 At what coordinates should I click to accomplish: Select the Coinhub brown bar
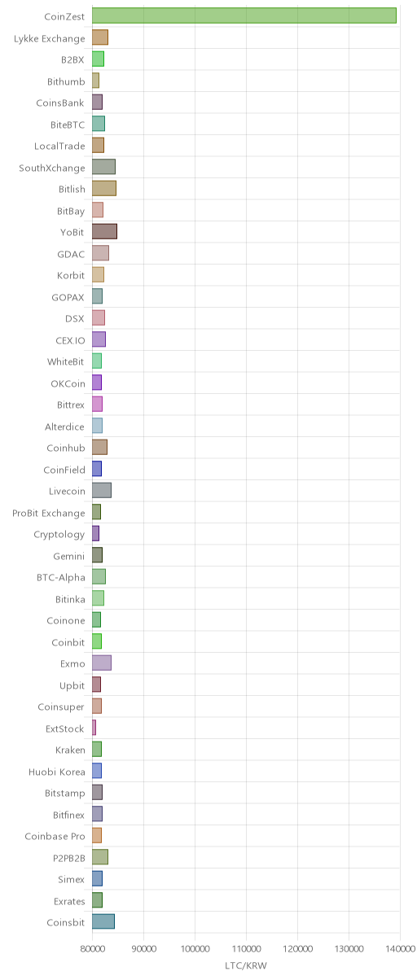pyautogui.click(x=99, y=447)
